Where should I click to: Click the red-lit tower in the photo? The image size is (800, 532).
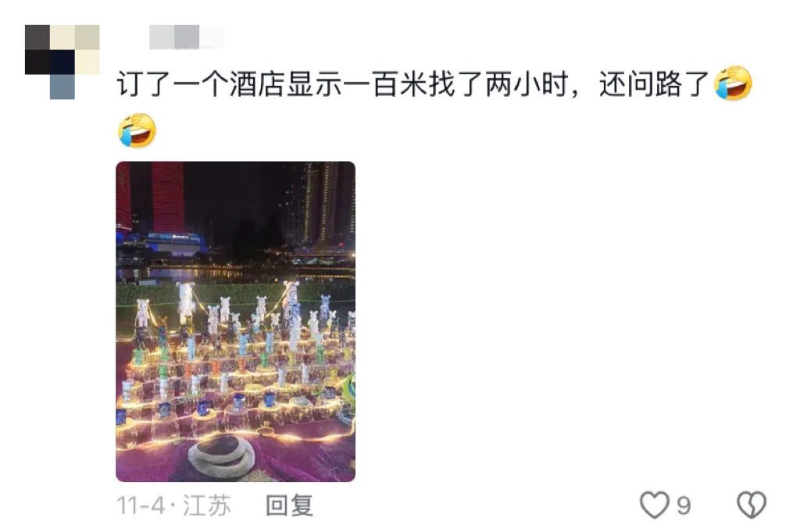pyautogui.click(x=168, y=198)
